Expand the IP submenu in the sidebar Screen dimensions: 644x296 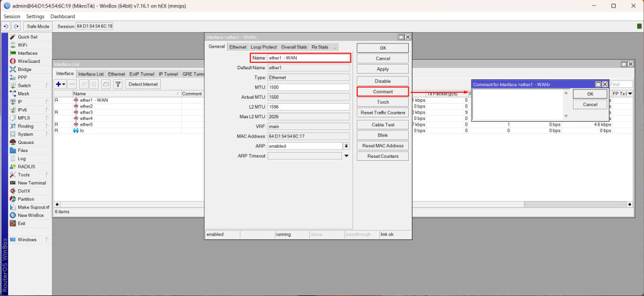pyautogui.click(x=47, y=102)
